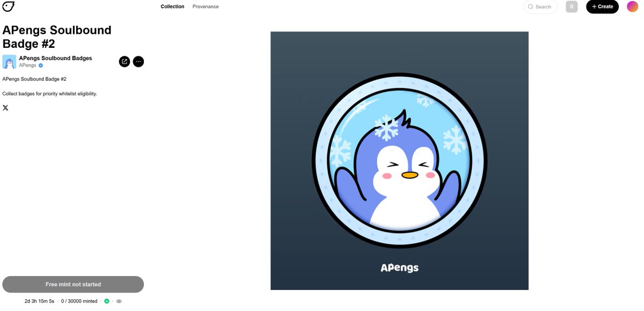644x311 pixels.
Task: Click the 2d 3h 15m 5s countdown
Action: coord(40,301)
